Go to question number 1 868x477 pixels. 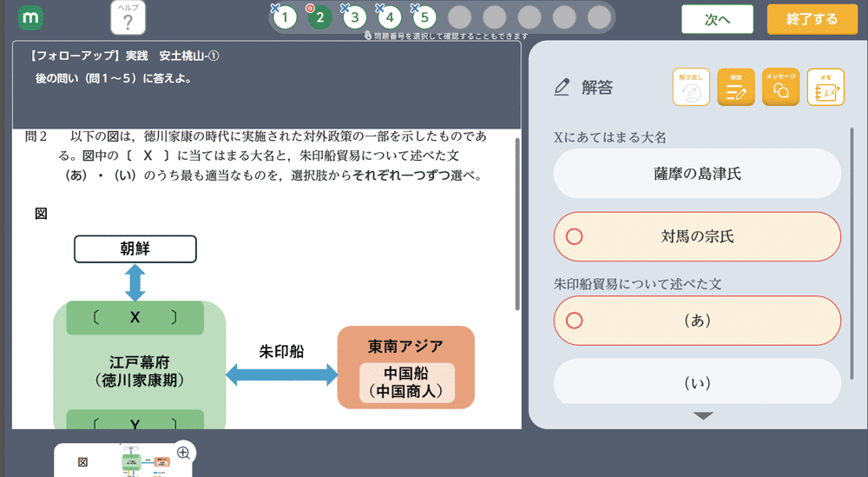285,17
